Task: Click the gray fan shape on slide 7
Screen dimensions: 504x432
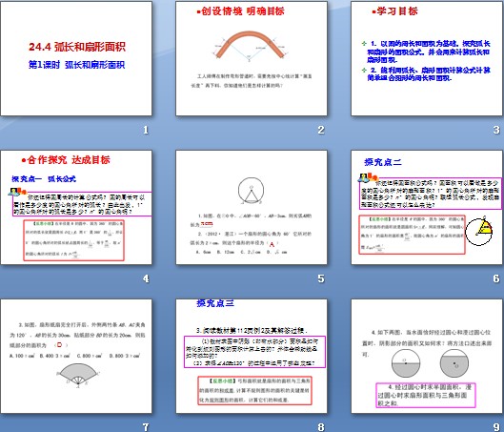Action: (x=78, y=374)
